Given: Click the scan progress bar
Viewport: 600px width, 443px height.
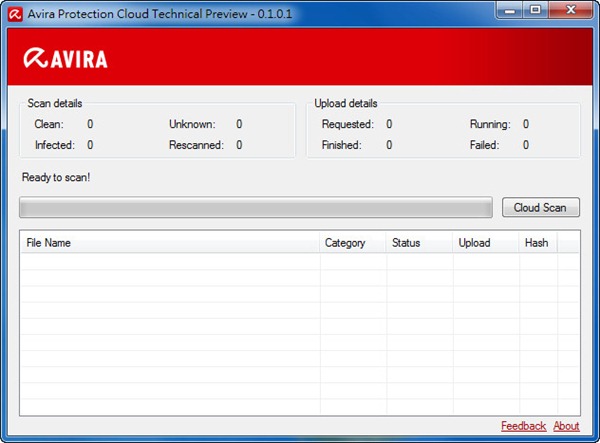Looking at the screenshot, I should click(x=256, y=207).
